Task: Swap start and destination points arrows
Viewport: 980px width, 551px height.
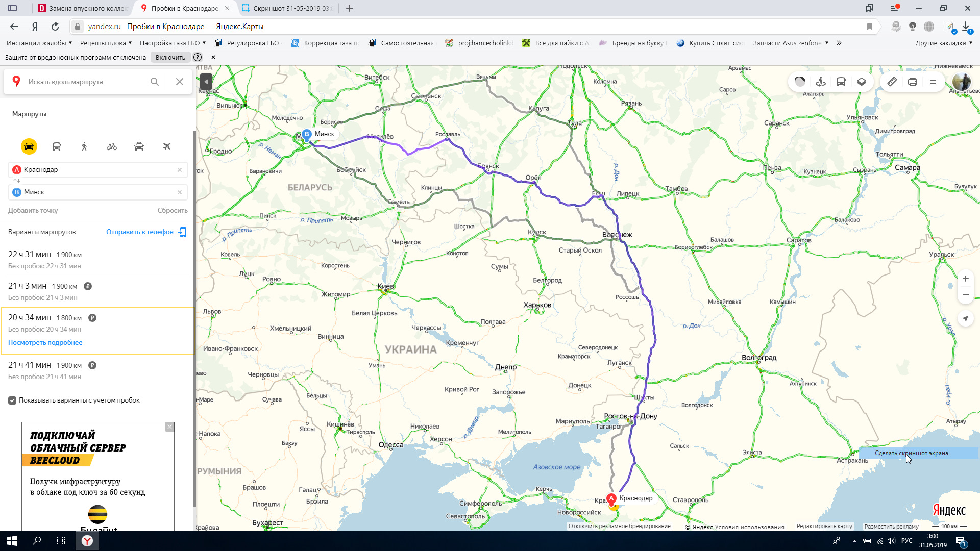Action: coord(17,181)
